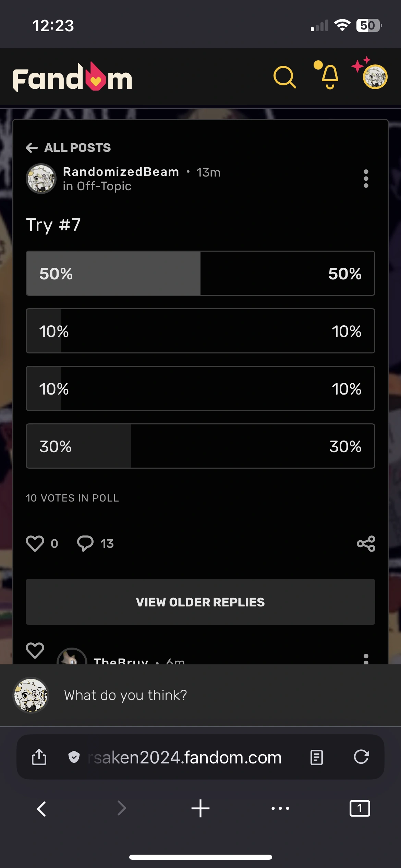The height and width of the screenshot is (868, 401).
Task: Open the post's three-dot options menu
Action: point(366,178)
